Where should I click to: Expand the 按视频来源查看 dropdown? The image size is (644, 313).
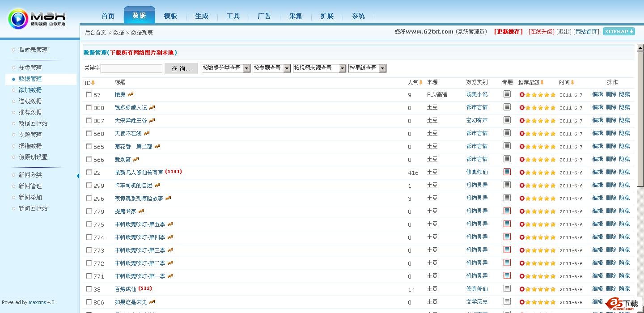342,68
